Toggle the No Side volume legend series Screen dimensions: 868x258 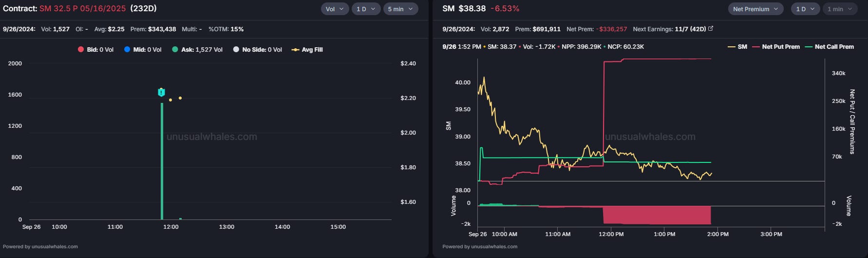coord(258,49)
